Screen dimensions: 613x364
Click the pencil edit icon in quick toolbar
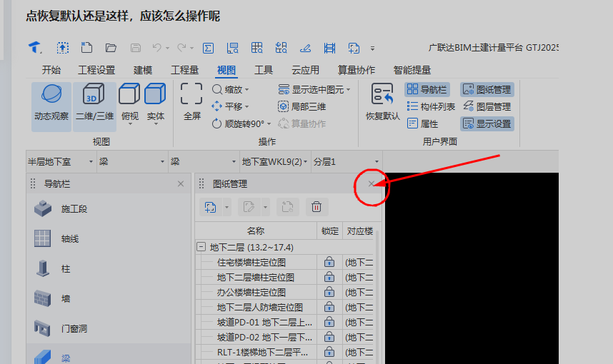(305, 48)
